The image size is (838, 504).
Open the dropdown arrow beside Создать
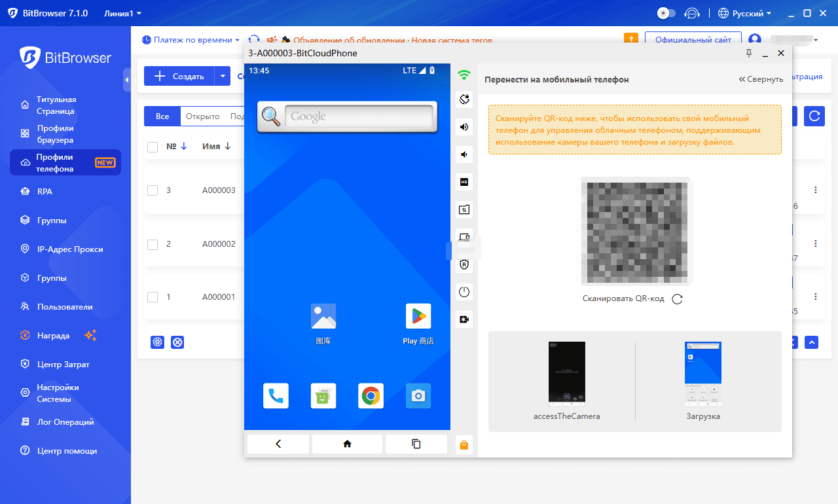click(223, 77)
